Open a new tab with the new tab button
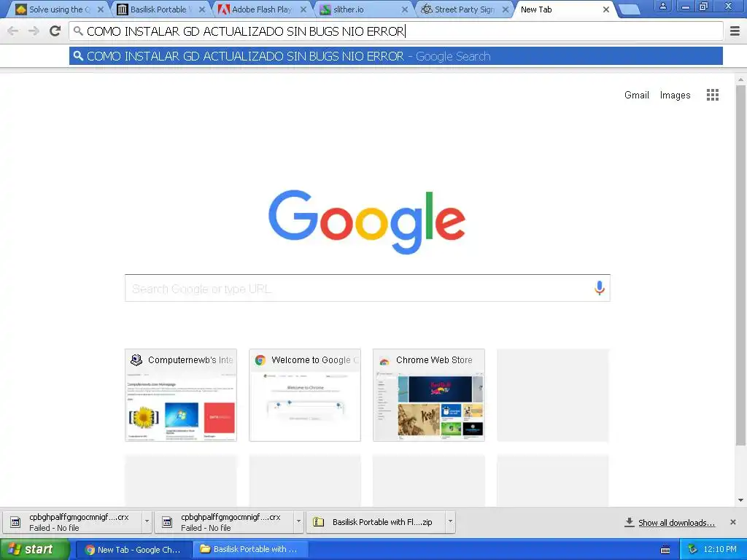This screenshot has height=560, width=747. [x=630, y=9]
